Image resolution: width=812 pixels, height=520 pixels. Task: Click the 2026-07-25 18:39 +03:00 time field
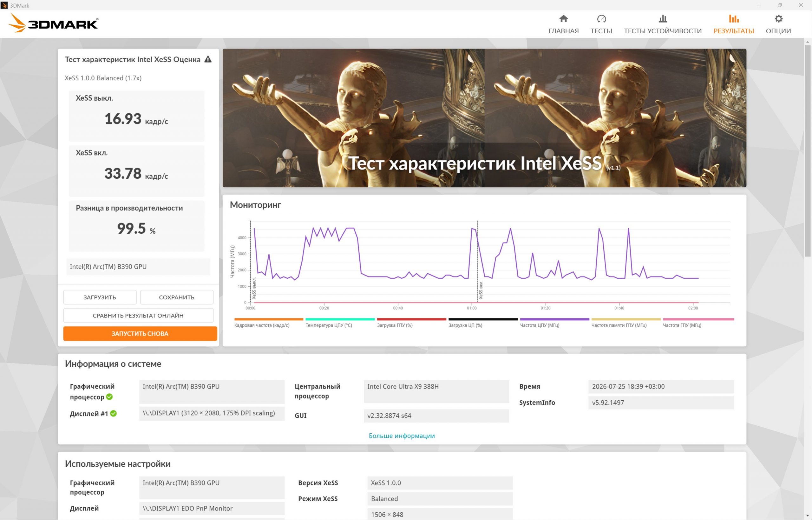pos(661,387)
